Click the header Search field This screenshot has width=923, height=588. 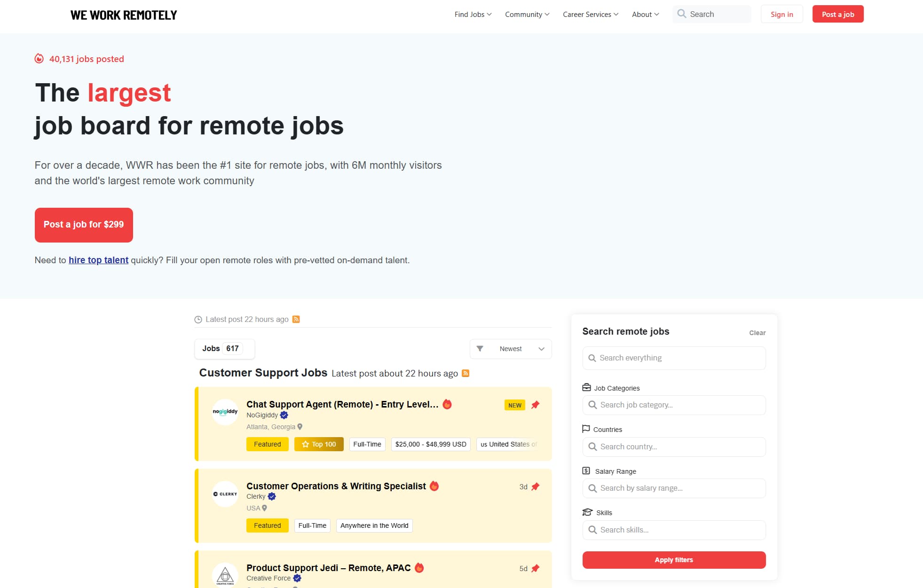[711, 14]
